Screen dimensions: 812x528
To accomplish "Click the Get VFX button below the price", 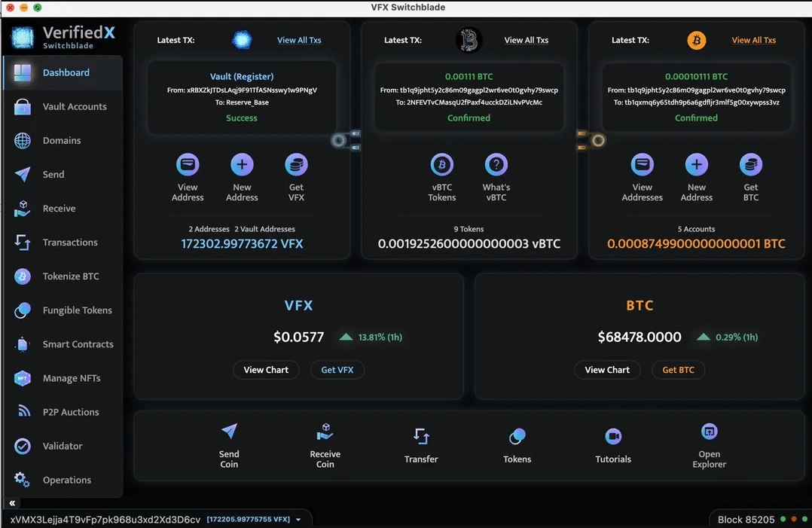I will [337, 369].
